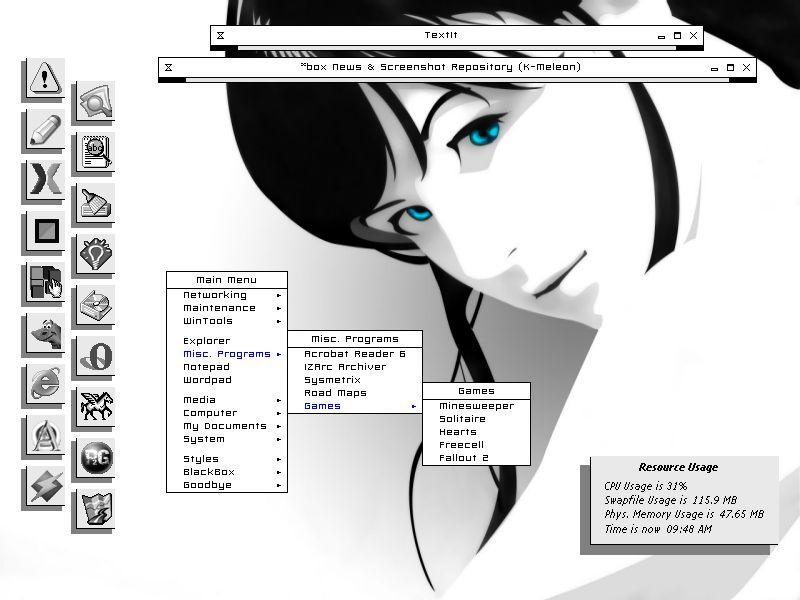Click the Resource Usage heading
Image resolution: width=800 pixels, height=600 pixels.
pyautogui.click(x=679, y=467)
